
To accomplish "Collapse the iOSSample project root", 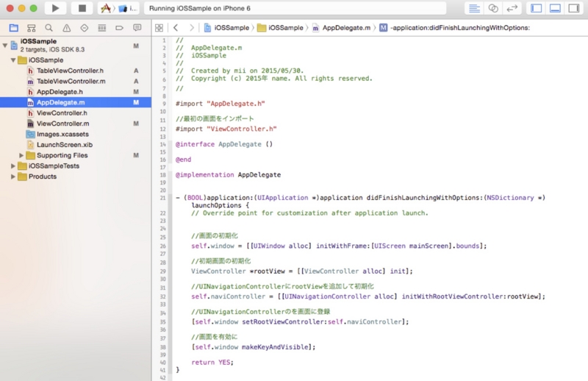I will tap(5, 46).
